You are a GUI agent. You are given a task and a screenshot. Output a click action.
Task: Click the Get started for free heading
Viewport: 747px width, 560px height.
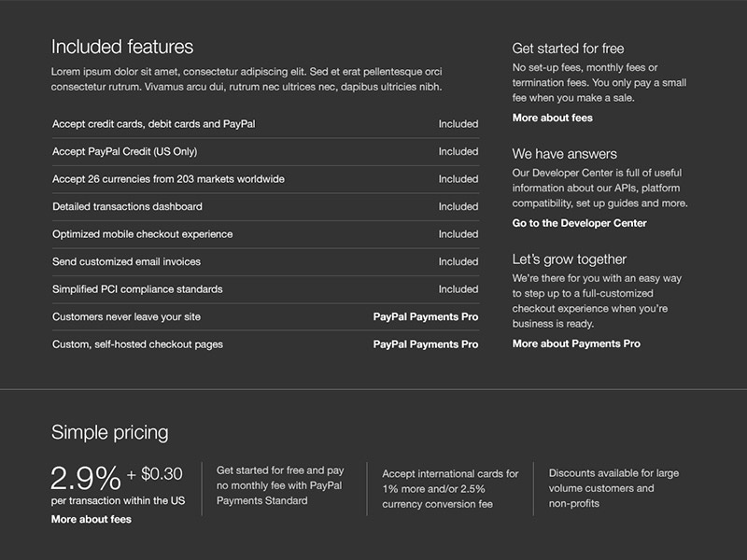pyautogui.click(x=568, y=49)
